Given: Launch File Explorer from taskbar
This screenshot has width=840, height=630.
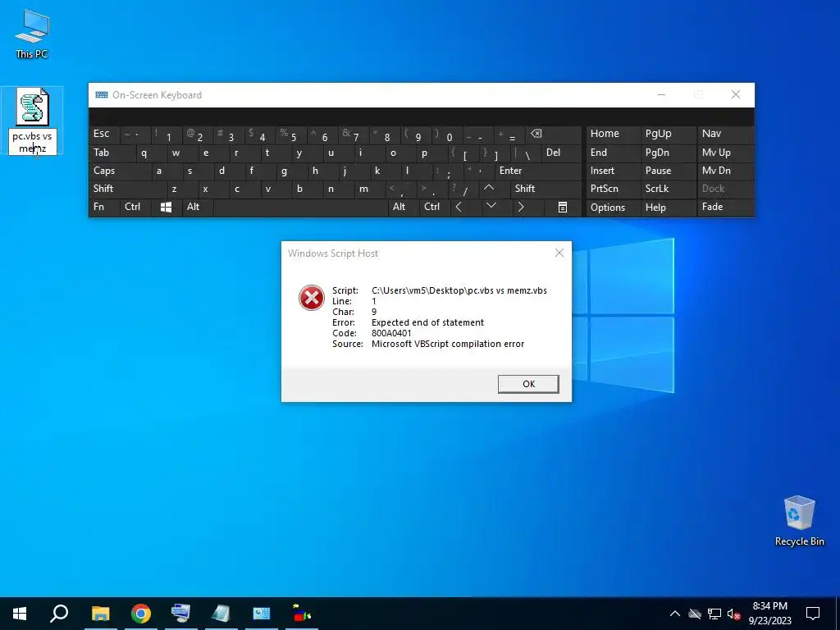Looking at the screenshot, I should (x=100, y=614).
